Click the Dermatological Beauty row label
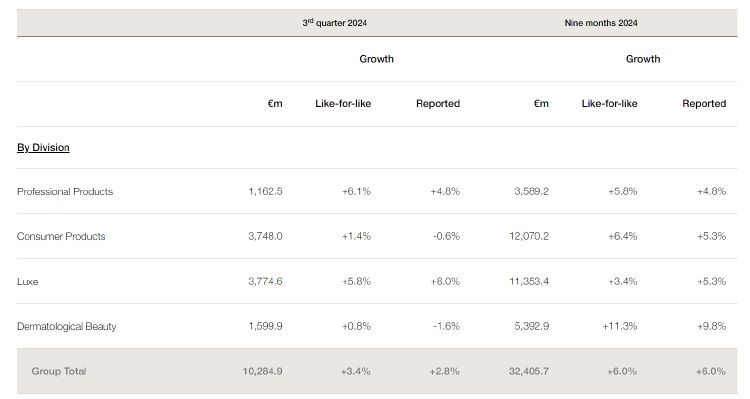 click(x=66, y=326)
